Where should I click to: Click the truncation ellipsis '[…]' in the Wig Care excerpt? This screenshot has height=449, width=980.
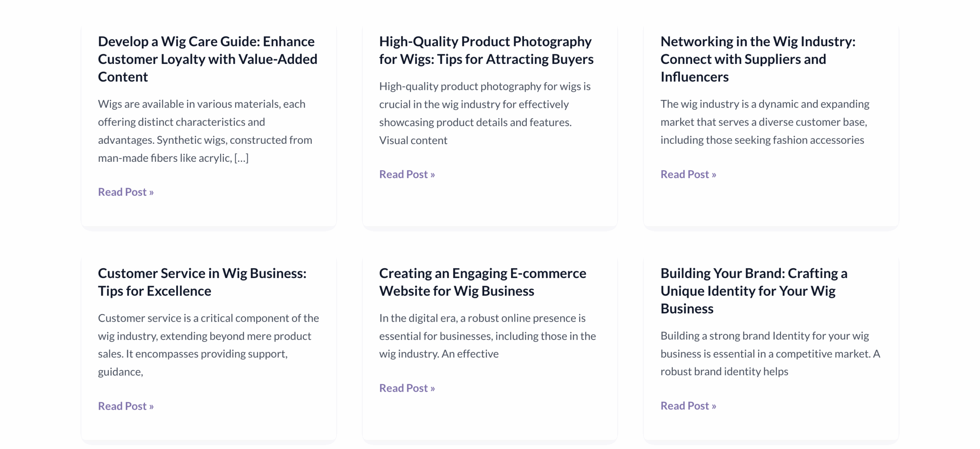[x=241, y=158]
